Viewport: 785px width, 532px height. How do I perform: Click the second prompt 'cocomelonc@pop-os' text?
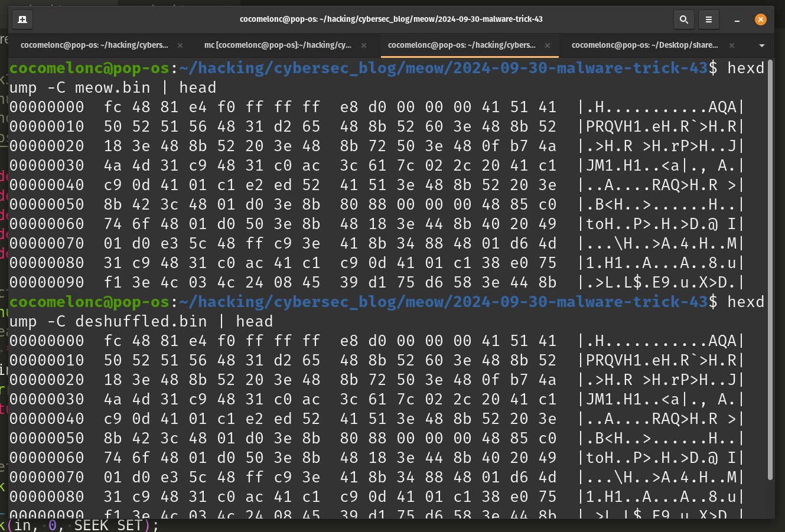pyautogui.click(x=90, y=302)
